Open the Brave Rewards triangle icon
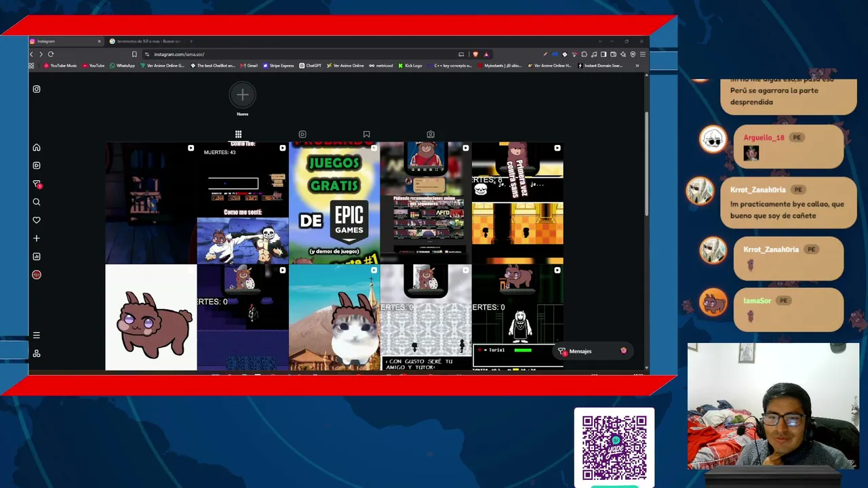This screenshot has width=868, height=488. (486, 54)
